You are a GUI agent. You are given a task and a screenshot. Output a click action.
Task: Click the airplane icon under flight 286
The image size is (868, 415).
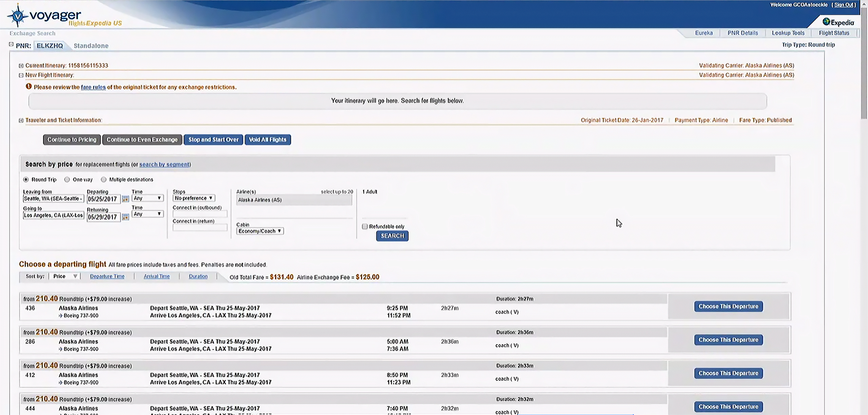pos(61,349)
